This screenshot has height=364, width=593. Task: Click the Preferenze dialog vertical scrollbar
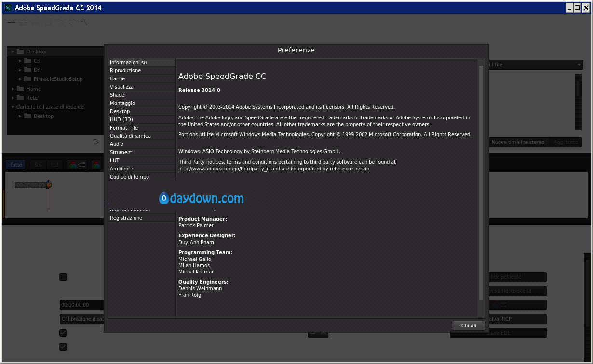point(480,183)
